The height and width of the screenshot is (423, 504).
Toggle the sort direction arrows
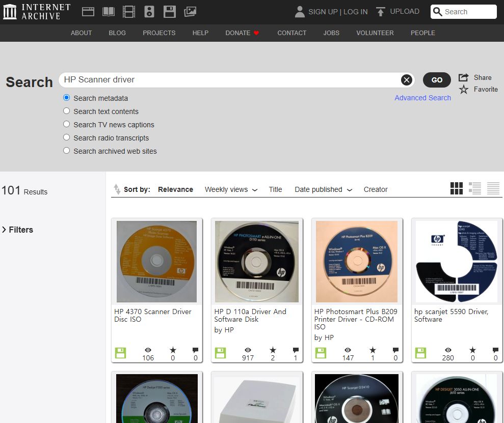(117, 189)
